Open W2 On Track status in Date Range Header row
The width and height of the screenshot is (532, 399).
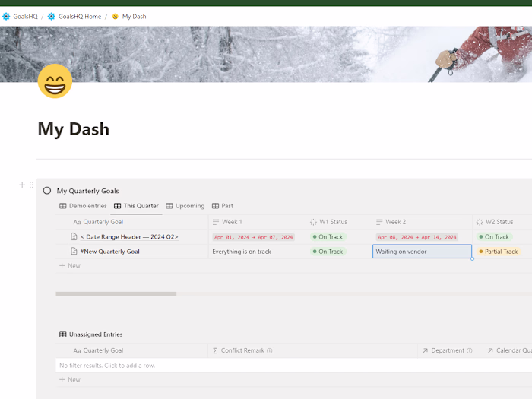pyautogui.click(x=494, y=237)
